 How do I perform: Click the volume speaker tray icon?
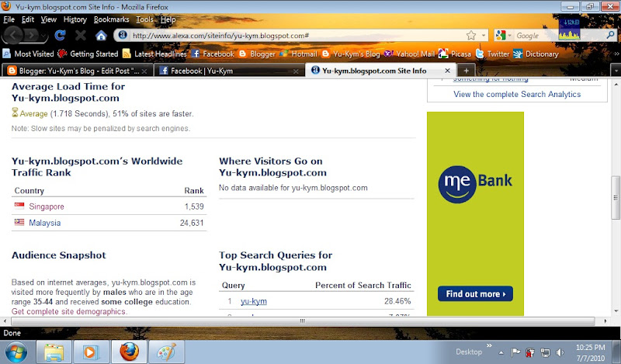[x=560, y=352]
